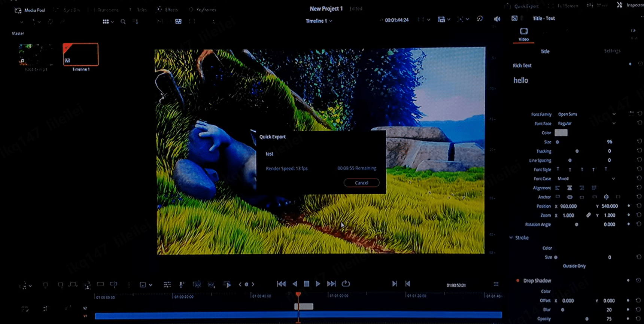The image size is (644, 324).
Task: Click the fast review play icon
Action: click(227, 285)
